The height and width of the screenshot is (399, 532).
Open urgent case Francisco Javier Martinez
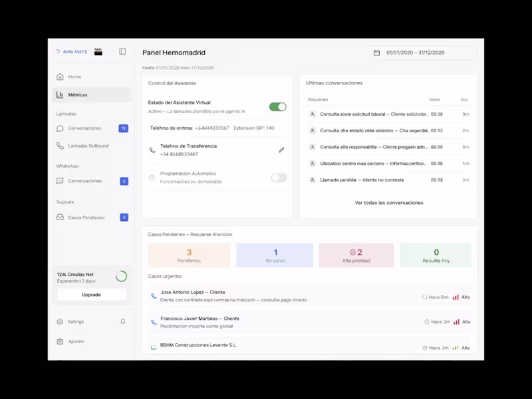pyautogui.click(x=309, y=323)
